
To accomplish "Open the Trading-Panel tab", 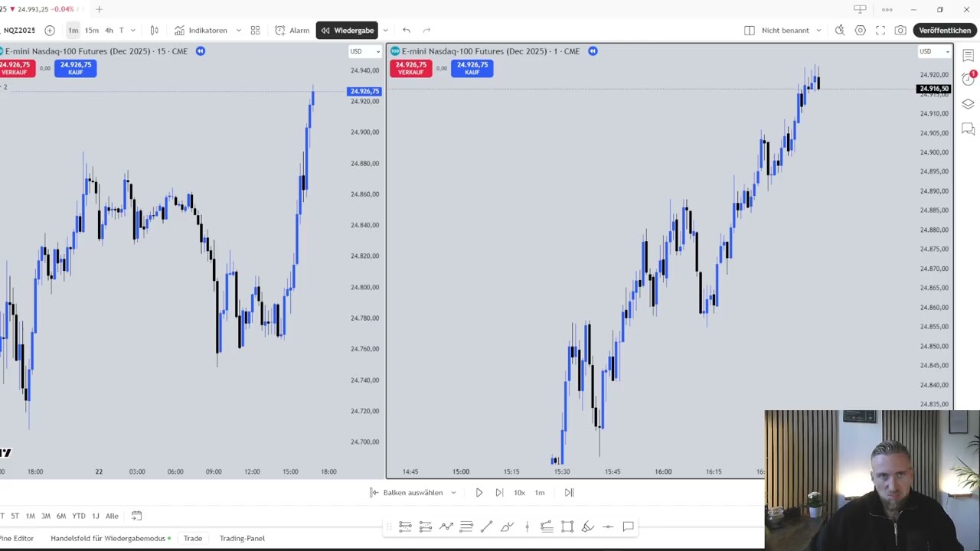I will coord(242,539).
